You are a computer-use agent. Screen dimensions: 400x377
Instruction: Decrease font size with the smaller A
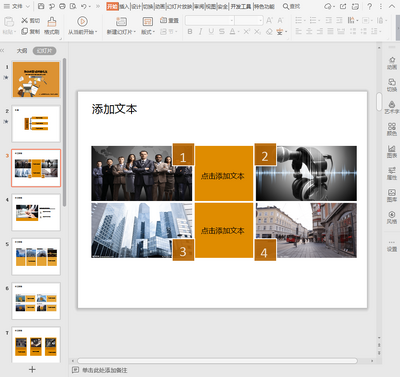[x=280, y=21]
